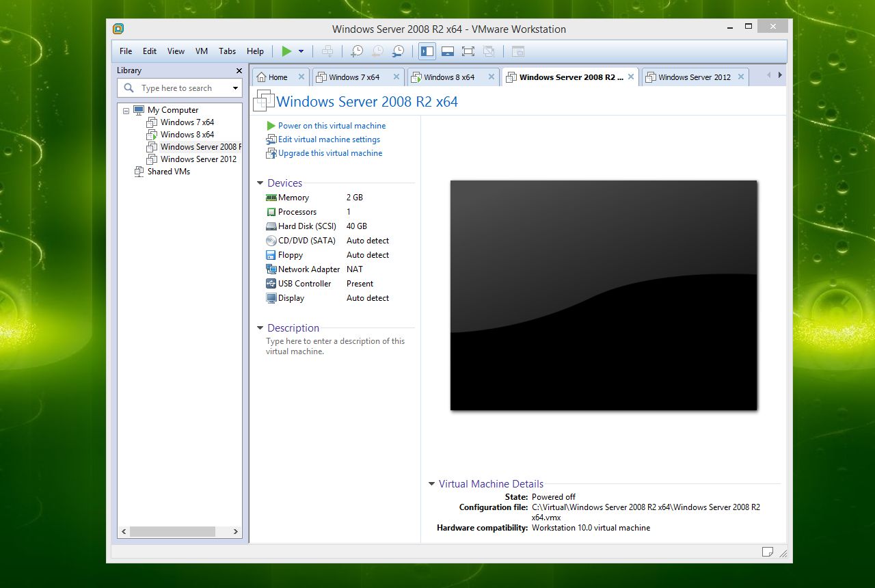
Task: Collapse the My Computer tree node
Action: pos(126,110)
